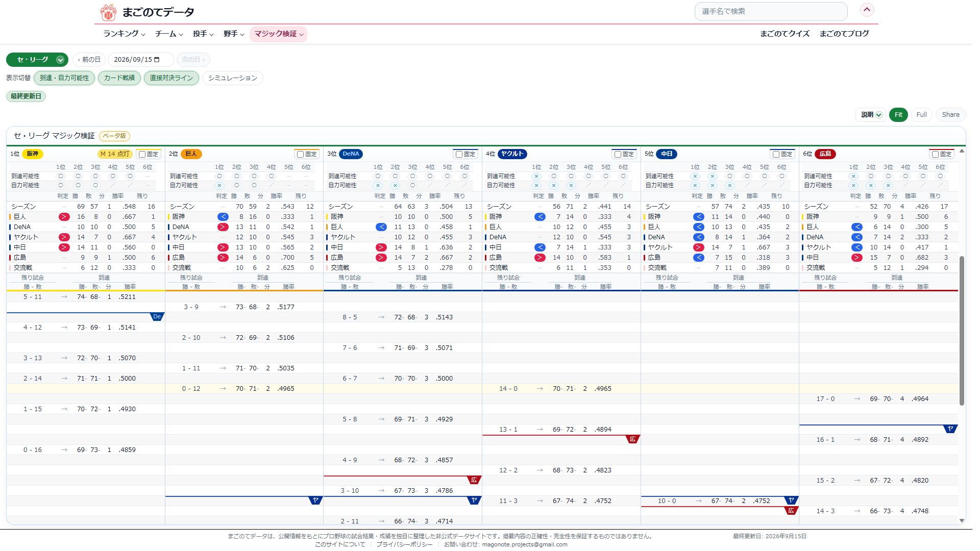Click the DeNA team badge
Image resolution: width=980 pixels, height=551 pixels.
[x=351, y=154]
